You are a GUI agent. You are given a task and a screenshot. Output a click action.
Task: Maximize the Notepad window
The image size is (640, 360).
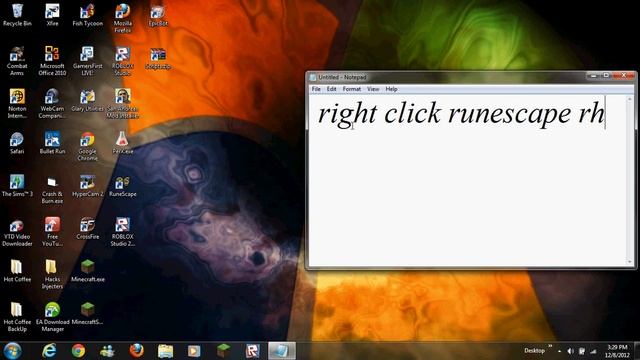point(607,76)
